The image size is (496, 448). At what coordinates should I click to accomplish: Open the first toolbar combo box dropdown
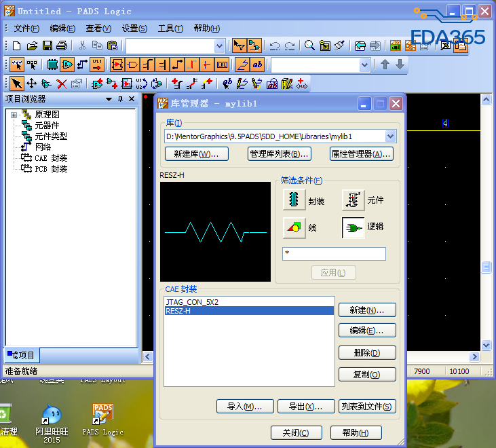(x=220, y=46)
